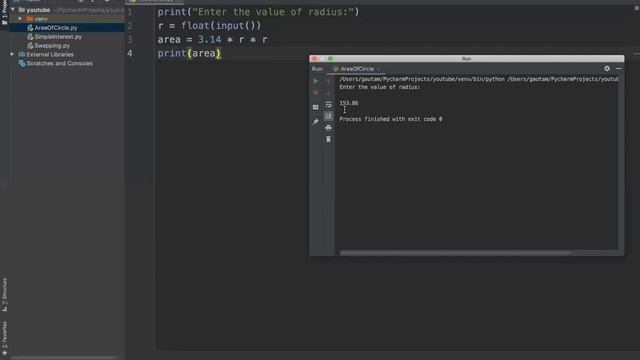Click project panel horizontal scrollbar
This screenshot has height=360, width=640.
[x=64, y=358]
